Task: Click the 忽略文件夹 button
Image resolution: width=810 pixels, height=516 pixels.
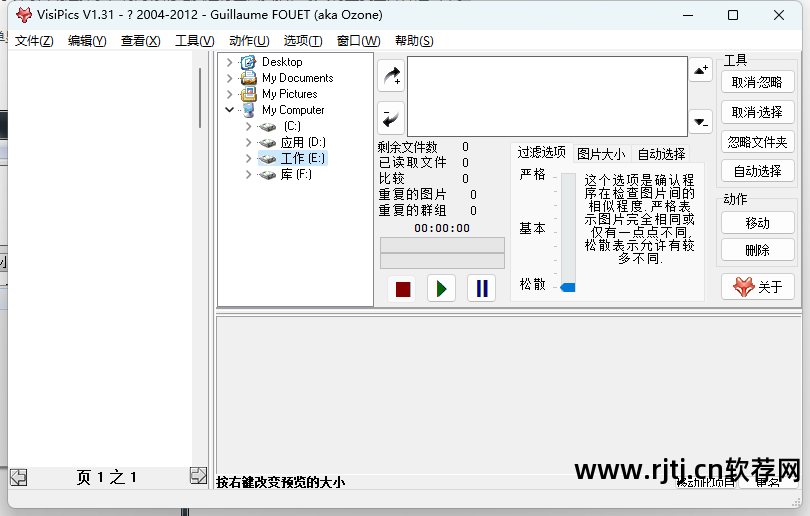Action: [x=757, y=142]
